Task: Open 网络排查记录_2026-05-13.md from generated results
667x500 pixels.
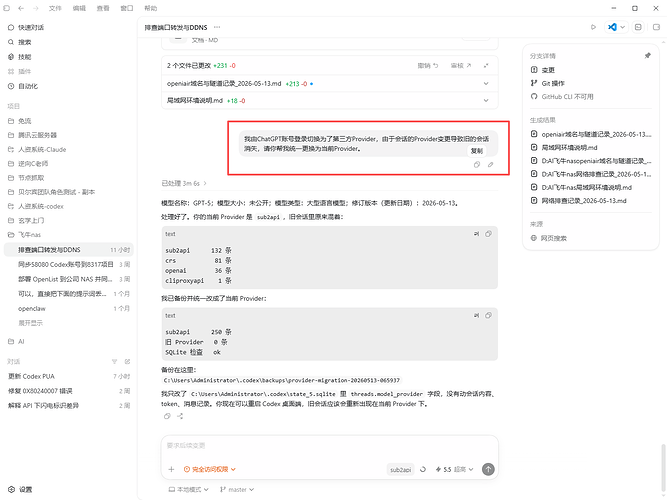Action: 591,201
